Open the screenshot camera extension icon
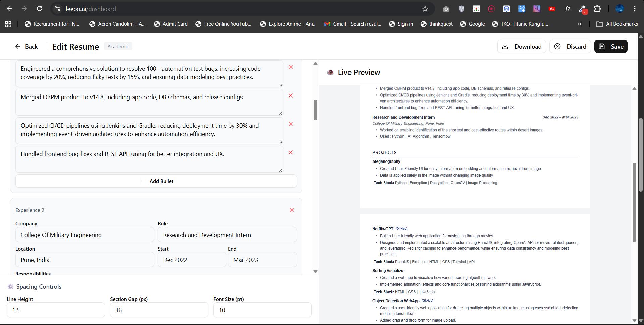The width and height of the screenshot is (644, 325). 446,9
